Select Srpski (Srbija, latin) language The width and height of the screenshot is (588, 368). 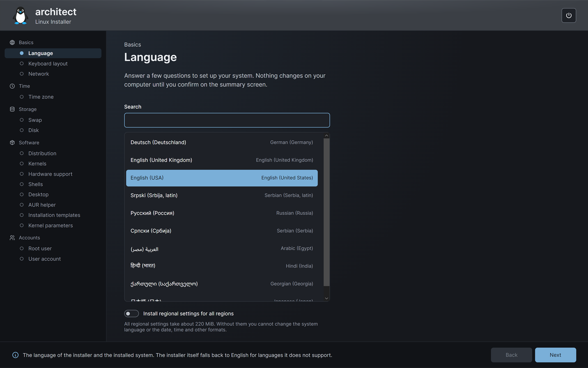[222, 195]
